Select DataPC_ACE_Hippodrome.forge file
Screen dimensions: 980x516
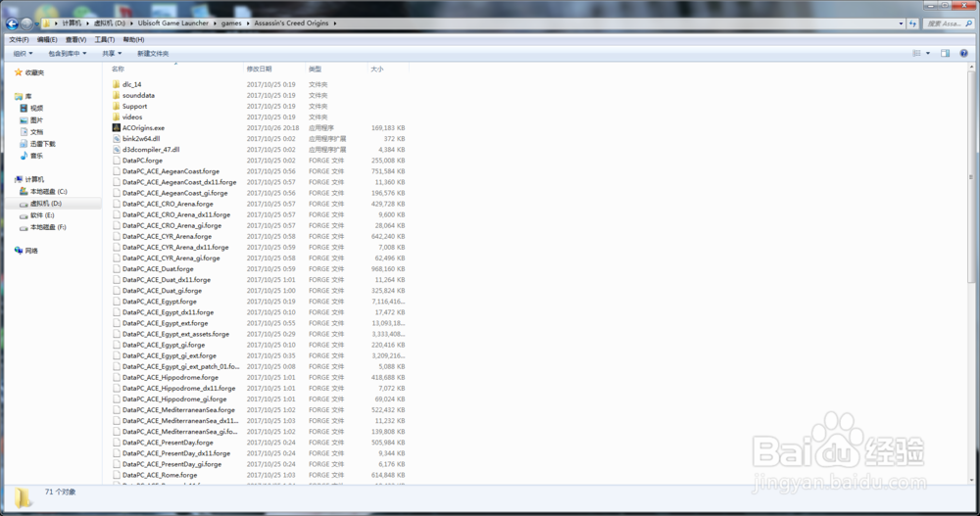171,377
